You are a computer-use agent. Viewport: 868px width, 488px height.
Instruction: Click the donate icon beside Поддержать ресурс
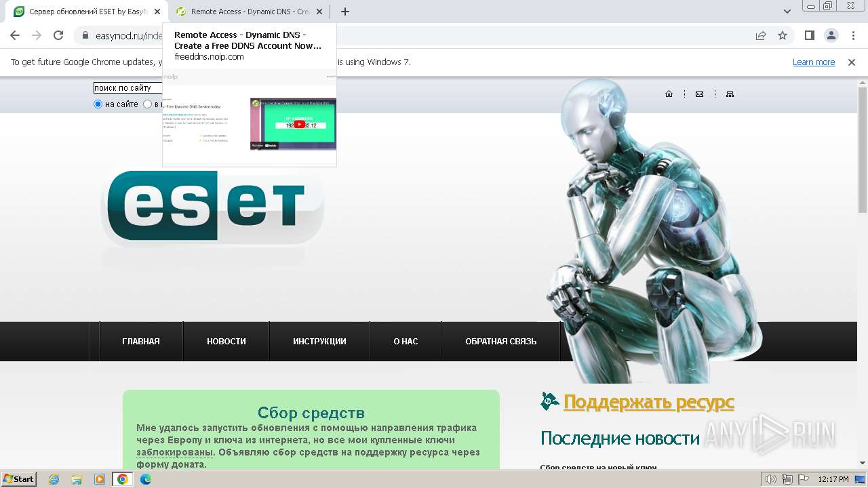tap(550, 401)
